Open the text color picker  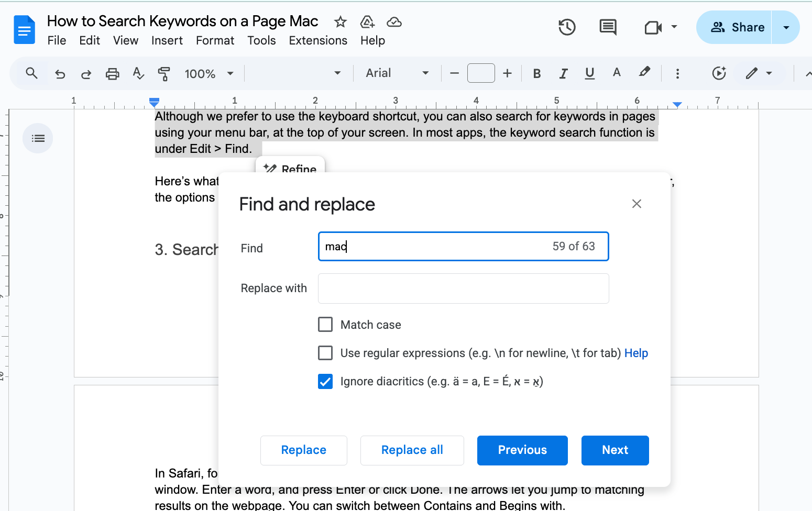pos(617,73)
